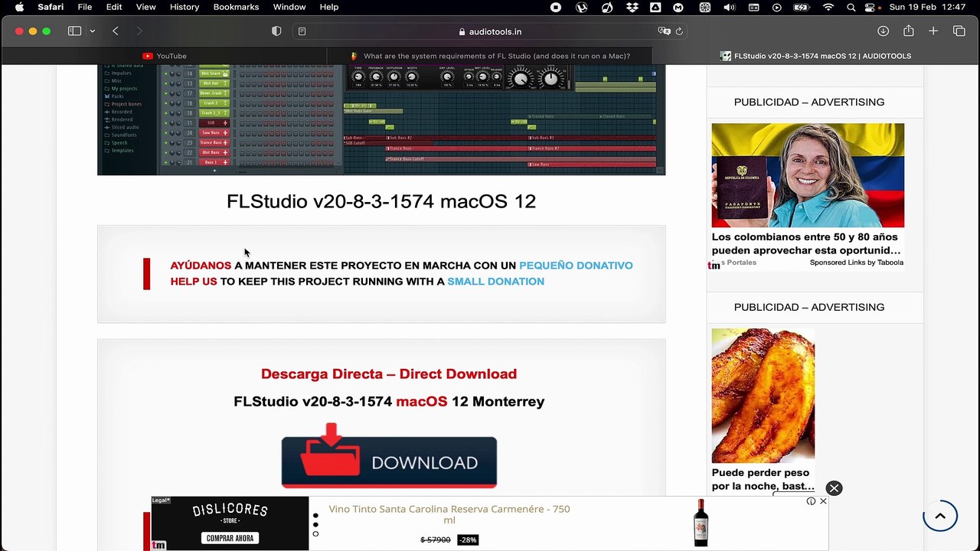Image resolution: width=980 pixels, height=551 pixels.
Task: Click the scroll-to-top arrow button
Action: 940,516
